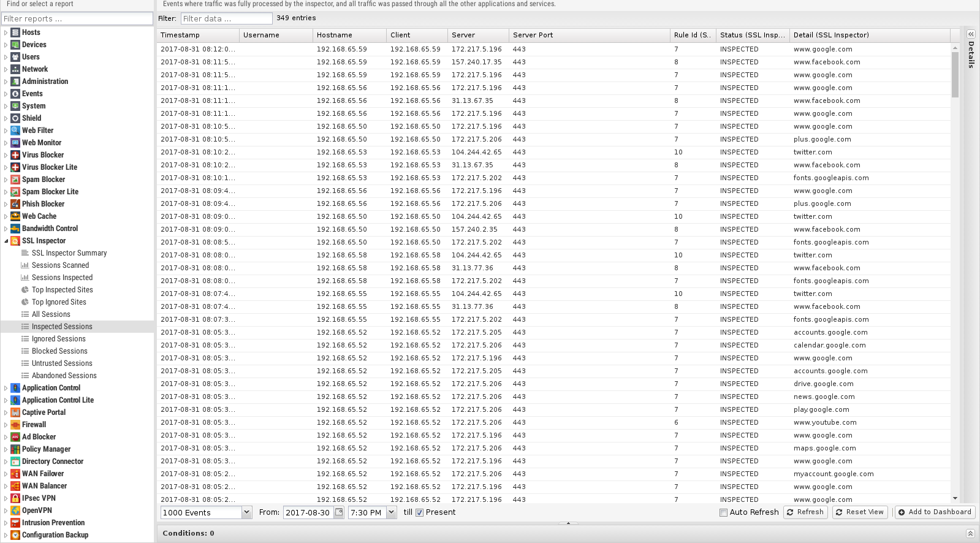Open the All Sessions report
The width and height of the screenshot is (980, 543).
pos(51,314)
